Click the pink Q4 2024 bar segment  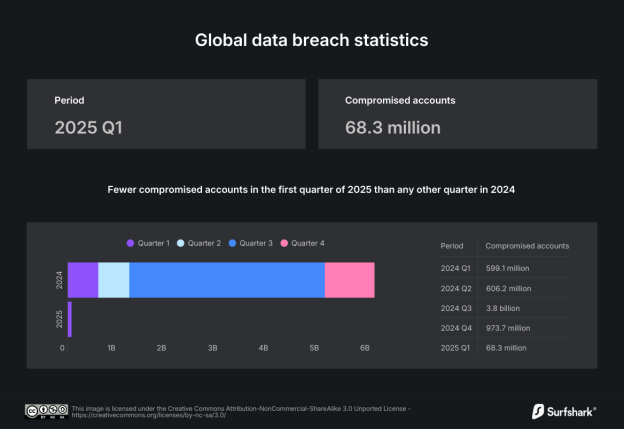tap(349, 280)
